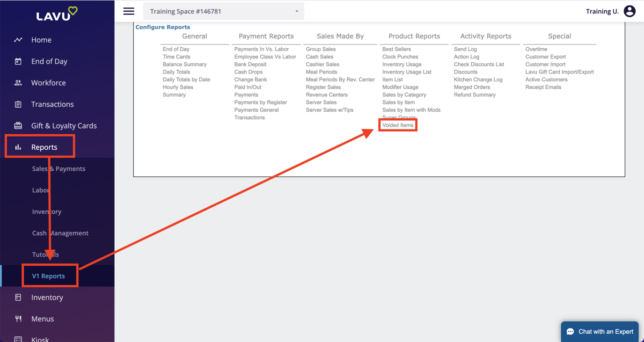Collapse the Reports sidebar section
644x342 pixels.
[x=44, y=147]
